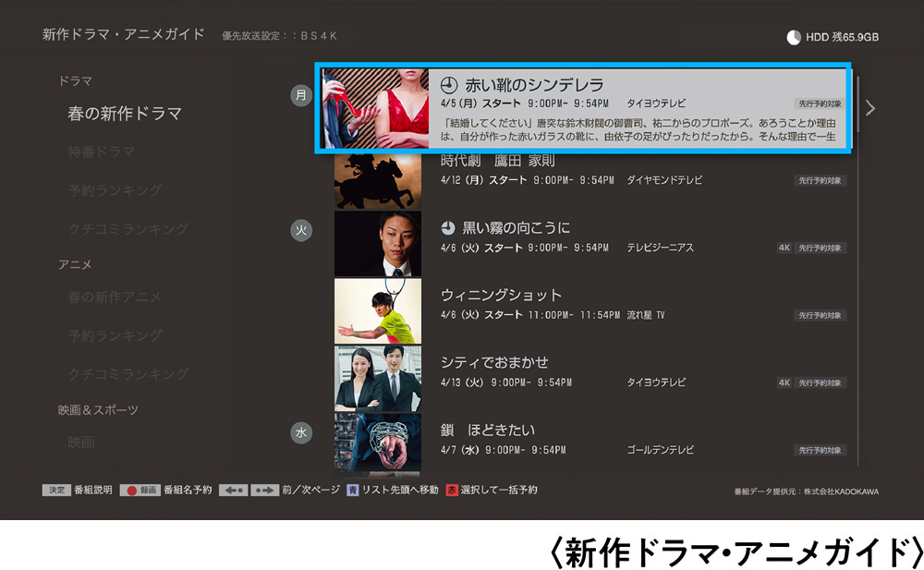Viewport: 924px width, 570px height.
Task: Open 特番ドラマ in the sidebar
Action: (x=102, y=152)
